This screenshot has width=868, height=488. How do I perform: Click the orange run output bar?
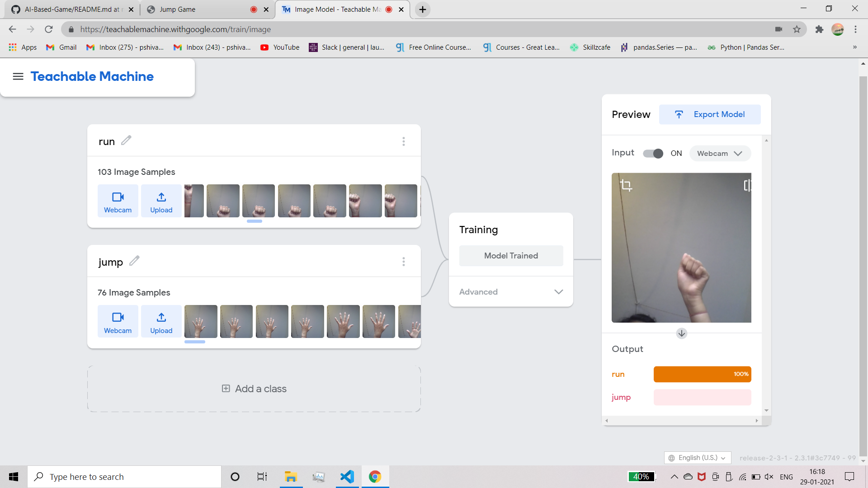point(702,374)
